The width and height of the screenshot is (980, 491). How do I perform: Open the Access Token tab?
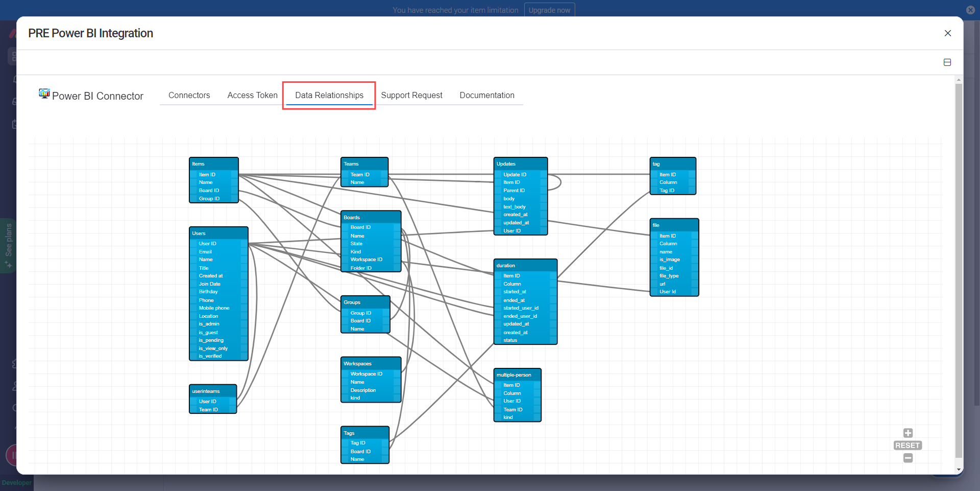tap(252, 95)
